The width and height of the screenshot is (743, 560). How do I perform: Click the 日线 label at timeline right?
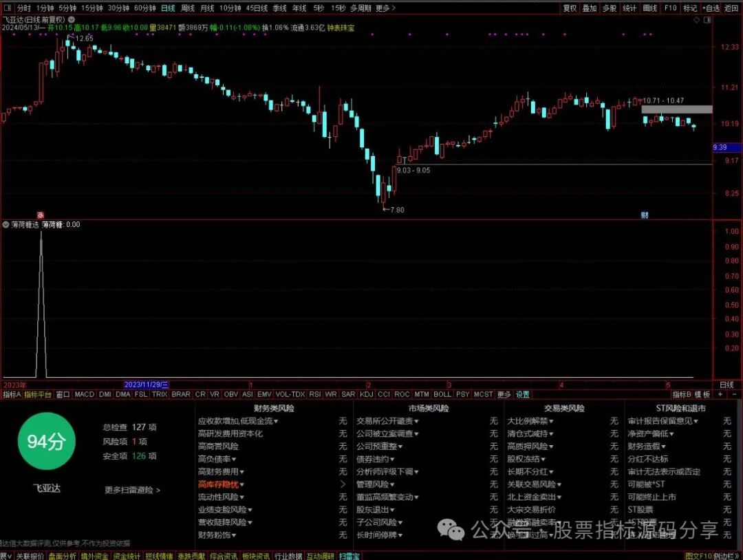point(726,385)
